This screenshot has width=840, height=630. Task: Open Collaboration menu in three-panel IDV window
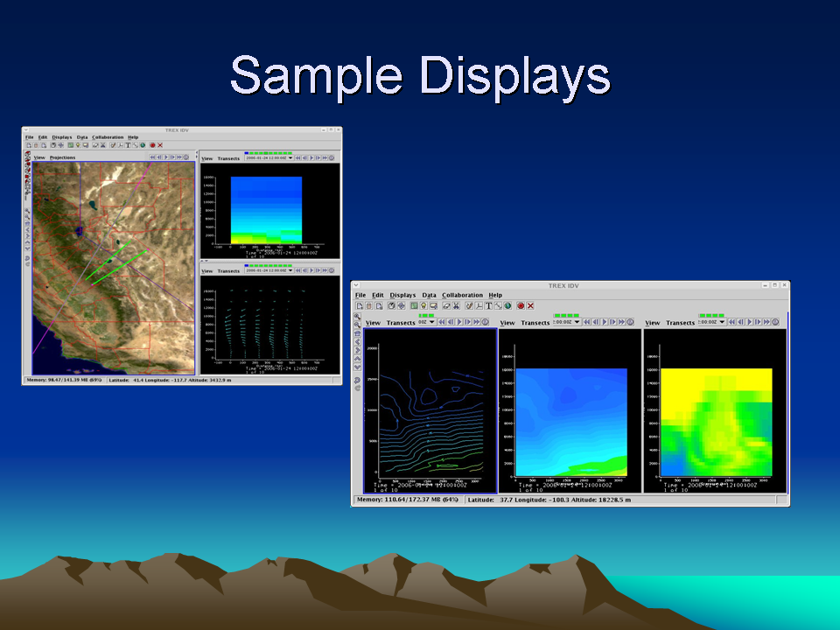pyautogui.click(x=462, y=295)
